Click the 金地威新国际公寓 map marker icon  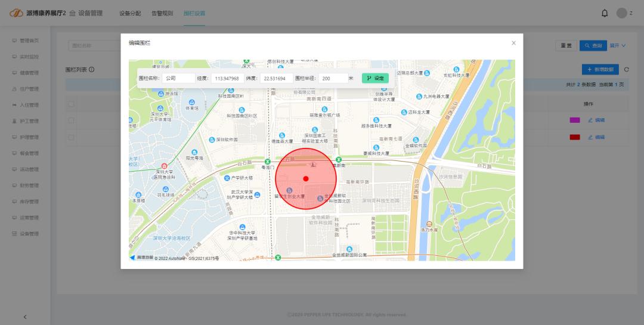[x=349, y=249]
